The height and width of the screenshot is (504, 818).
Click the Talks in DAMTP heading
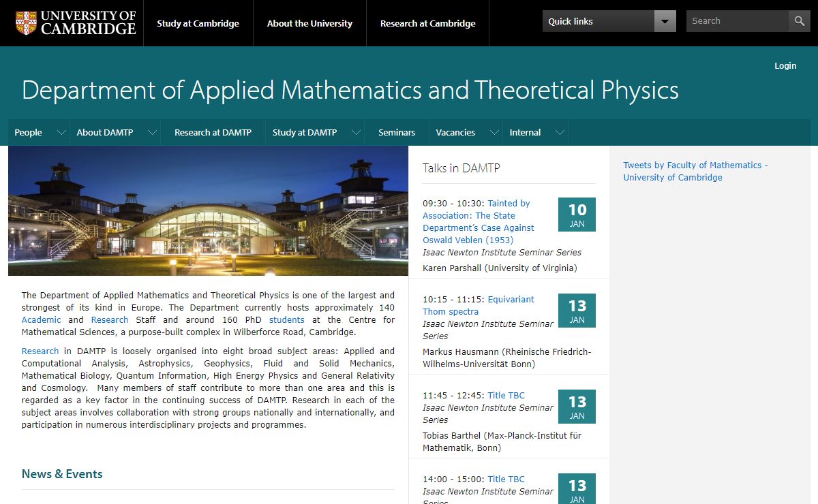(x=461, y=168)
